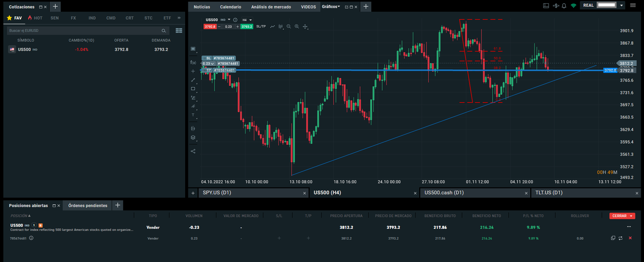Screen dimensions: 644x262
Task: Select the IND category tab
Action: (x=92, y=18)
